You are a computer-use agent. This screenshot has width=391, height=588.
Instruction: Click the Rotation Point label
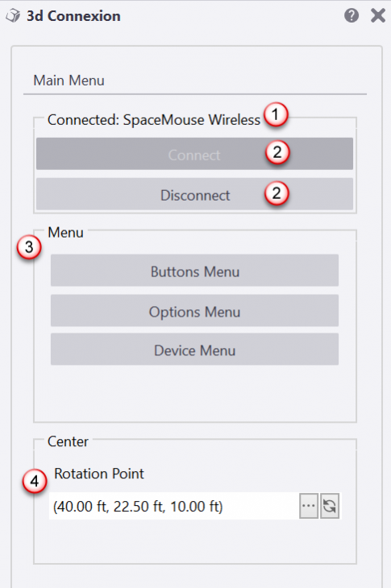99,474
